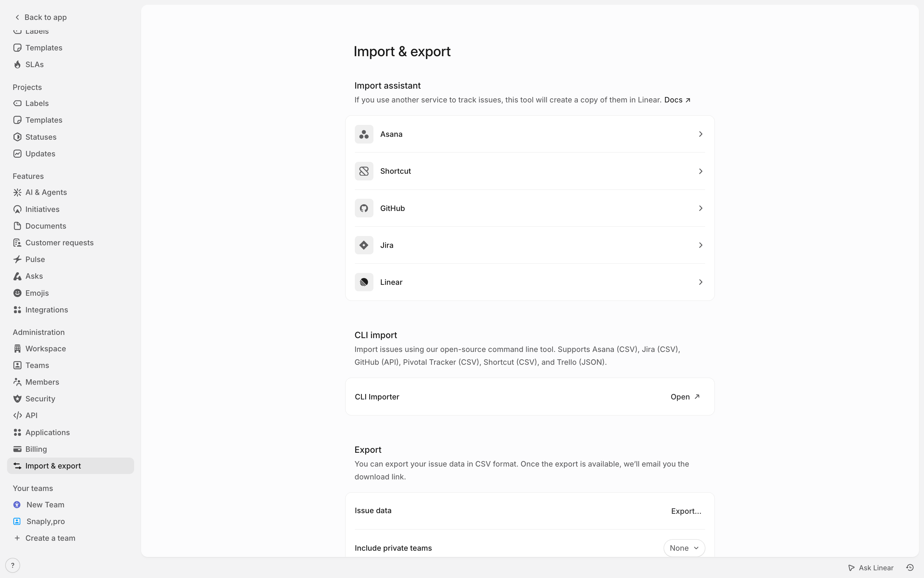Click the Import & export page title
The height and width of the screenshot is (578, 924).
pyautogui.click(x=402, y=52)
